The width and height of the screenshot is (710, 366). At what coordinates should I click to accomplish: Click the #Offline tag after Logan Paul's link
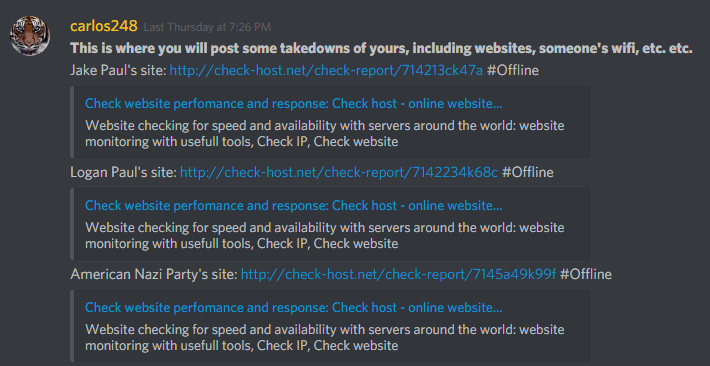(528, 172)
